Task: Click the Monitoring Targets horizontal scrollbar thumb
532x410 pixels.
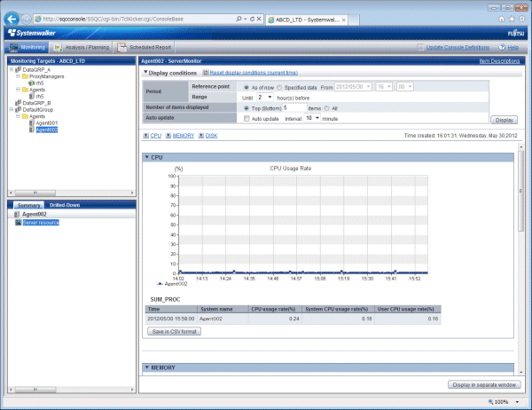Action: point(35,193)
